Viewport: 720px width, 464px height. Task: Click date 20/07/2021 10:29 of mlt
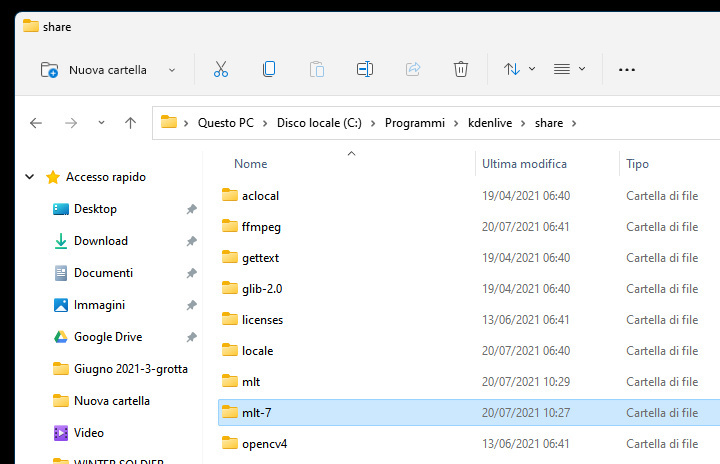tap(526, 382)
